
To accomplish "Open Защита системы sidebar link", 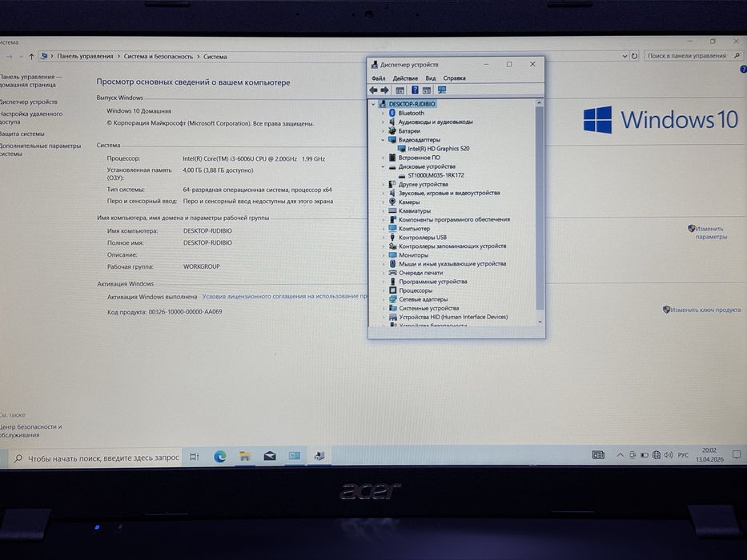I will coord(22,134).
